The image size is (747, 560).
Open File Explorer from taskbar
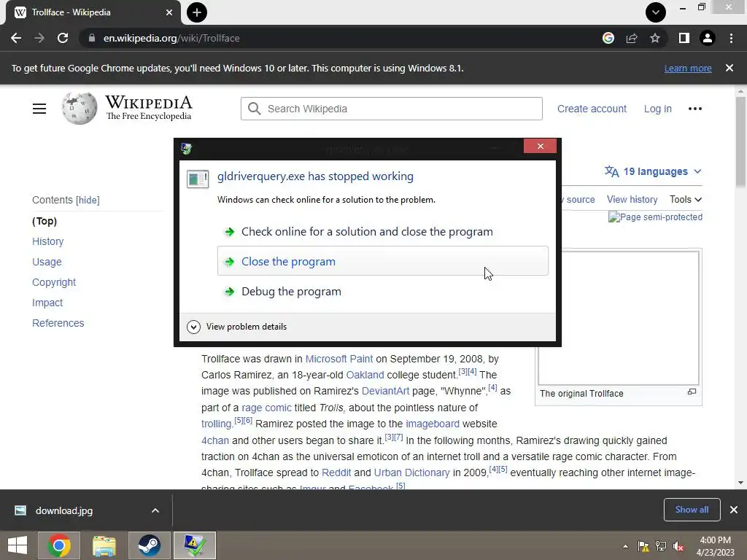coord(104,545)
